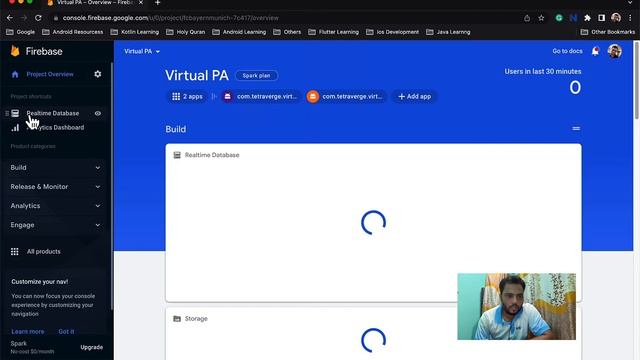Open Go to docs link

(567, 51)
